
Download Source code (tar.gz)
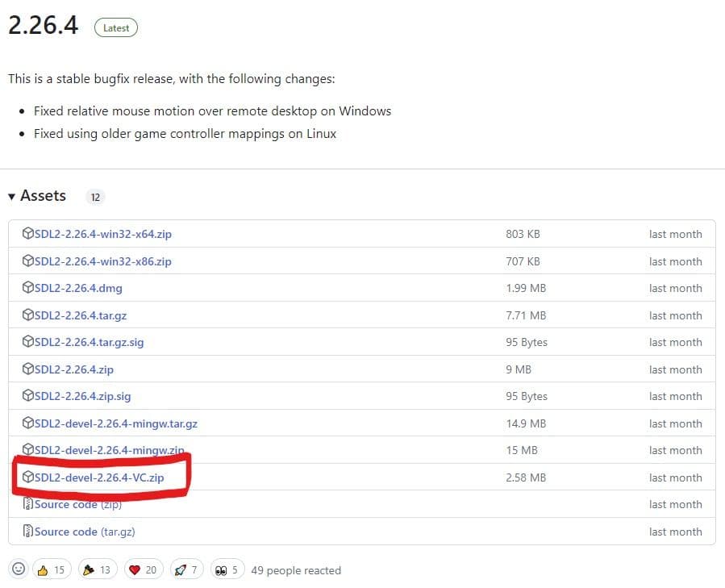click(85, 532)
